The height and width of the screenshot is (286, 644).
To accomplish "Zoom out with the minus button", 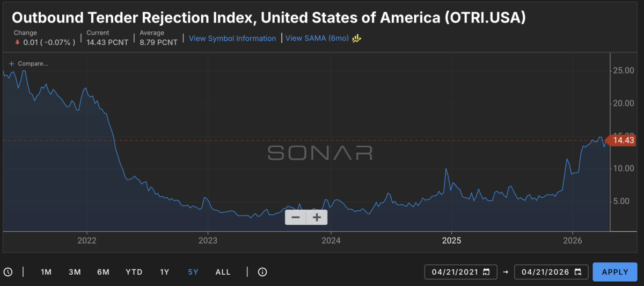I will click(296, 217).
